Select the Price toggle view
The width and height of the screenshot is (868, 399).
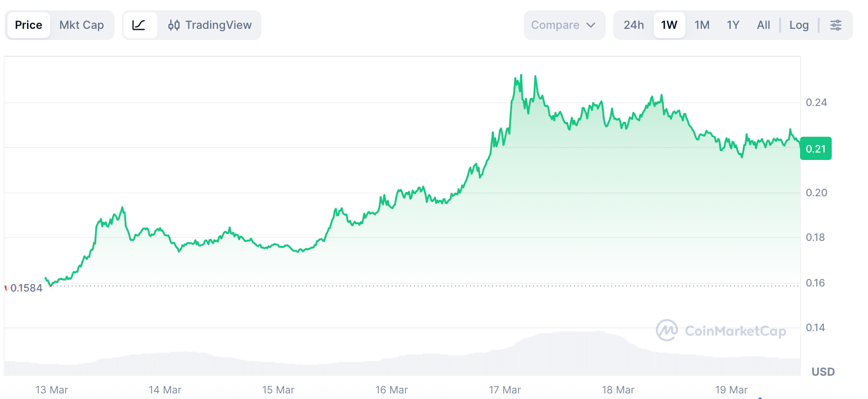28,25
